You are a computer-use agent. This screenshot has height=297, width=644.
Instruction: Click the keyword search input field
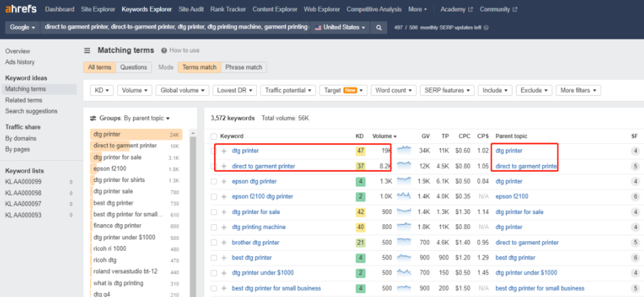[x=175, y=27]
